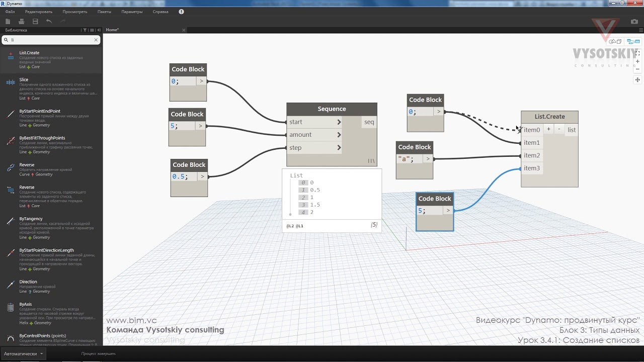Clear the library search field
This screenshot has height=362, width=644.
click(96, 40)
